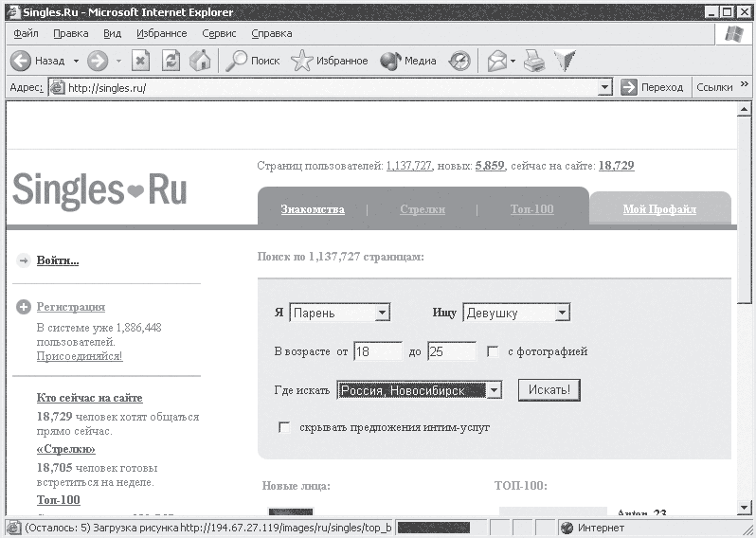The height and width of the screenshot is (538, 756).
Task: Click the vertical scrollbar down arrow
Action: [x=745, y=508]
